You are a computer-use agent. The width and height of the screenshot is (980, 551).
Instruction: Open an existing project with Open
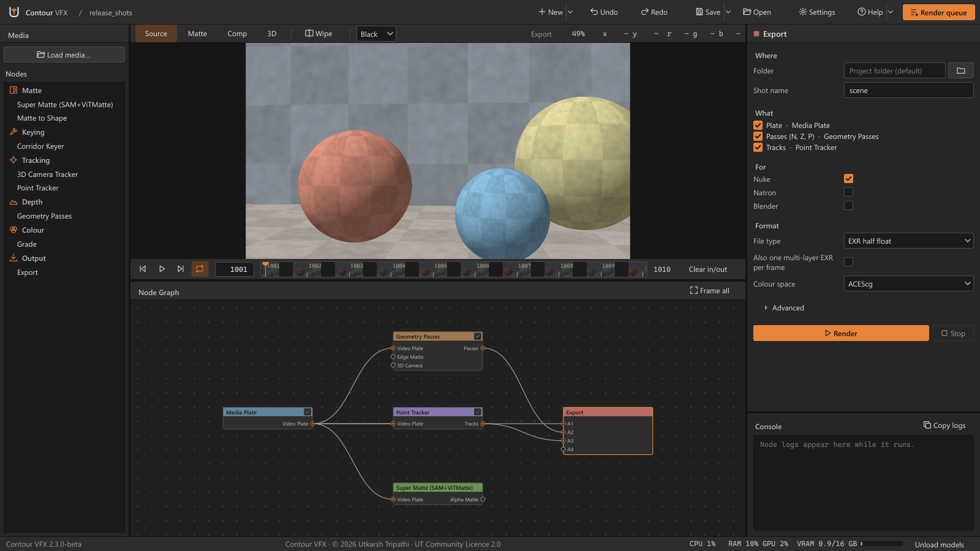tap(757, 12)
